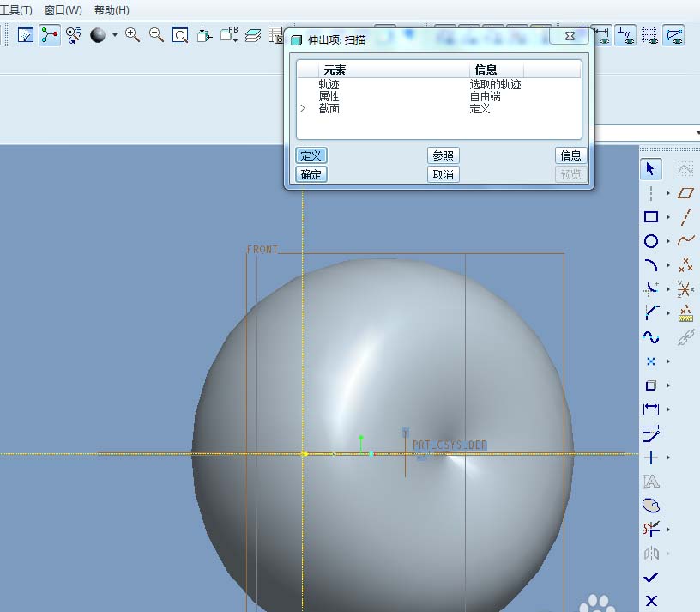700x612 pixels.
Task: Click the checkmark to finish sketch
Action: click(x=651, y=578)
